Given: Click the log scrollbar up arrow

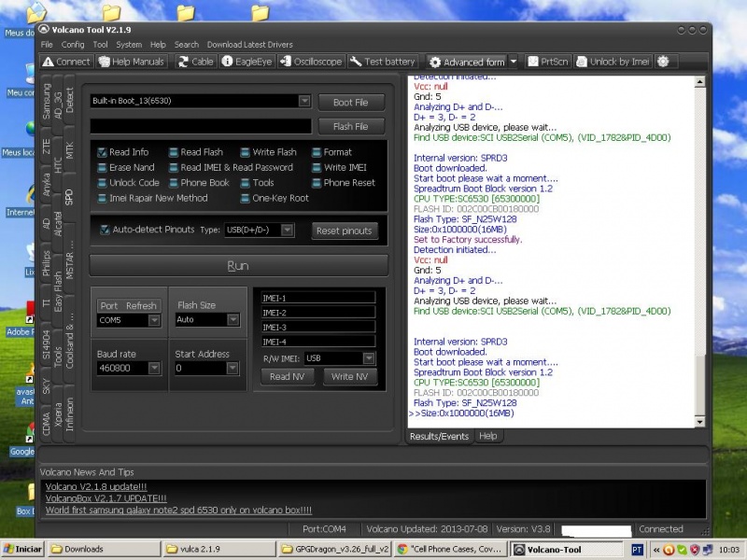Looking at the screenshot, I should point(699,82).
